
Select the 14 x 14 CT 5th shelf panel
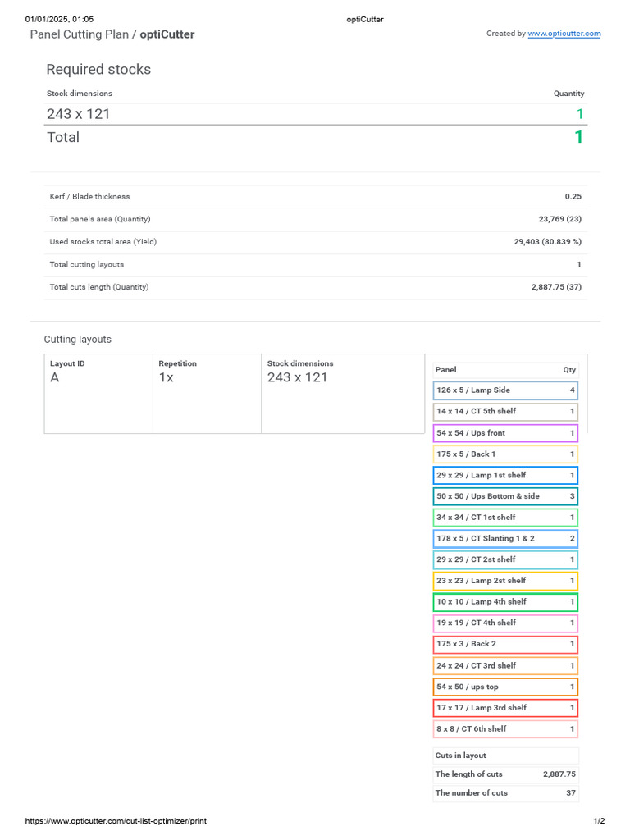tap(505, 412)
